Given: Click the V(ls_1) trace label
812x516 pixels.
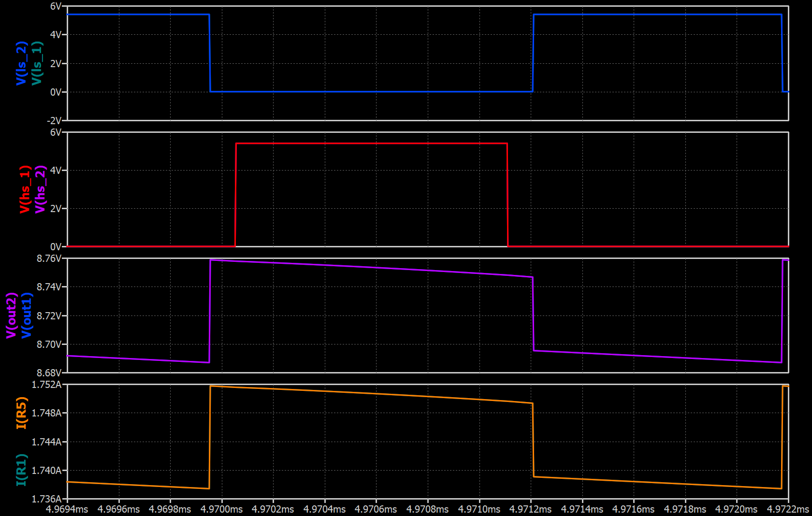Looking at the screenshot, I should tap(37, 63).
